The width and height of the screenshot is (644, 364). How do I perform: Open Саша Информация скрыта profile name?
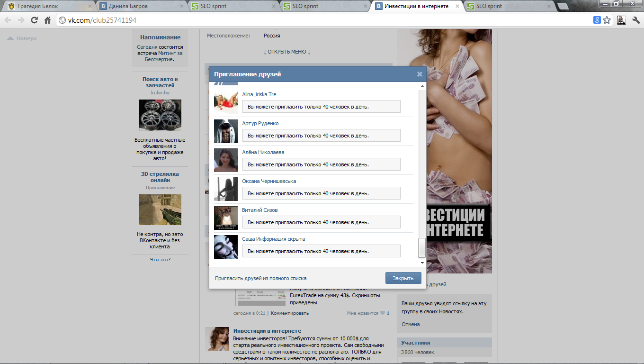274,239
